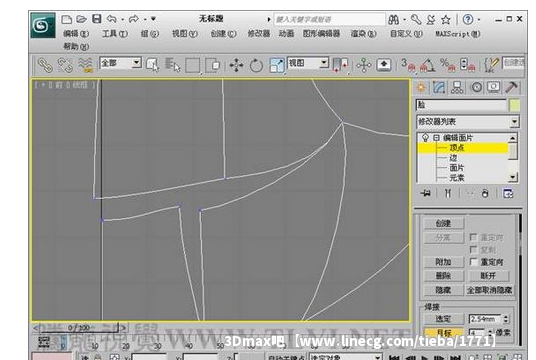The height and width of the screenshot is (360, 536).
Task: Open Select by Name list tool
Action: pos(173,65)
